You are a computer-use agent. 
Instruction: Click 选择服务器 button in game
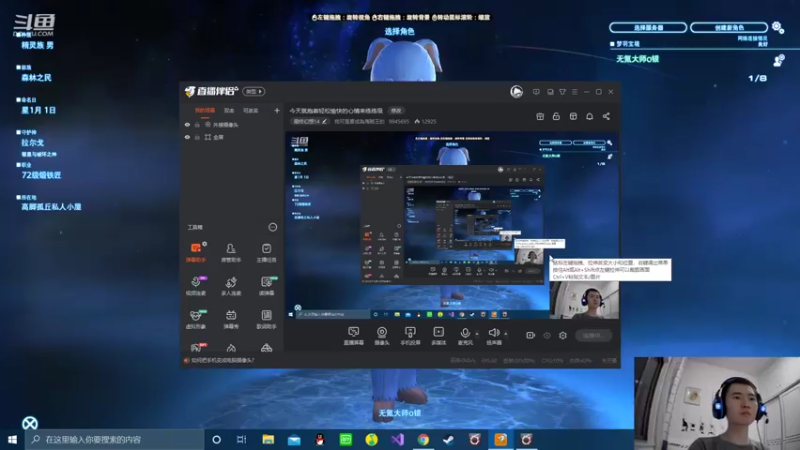point(648,28)
